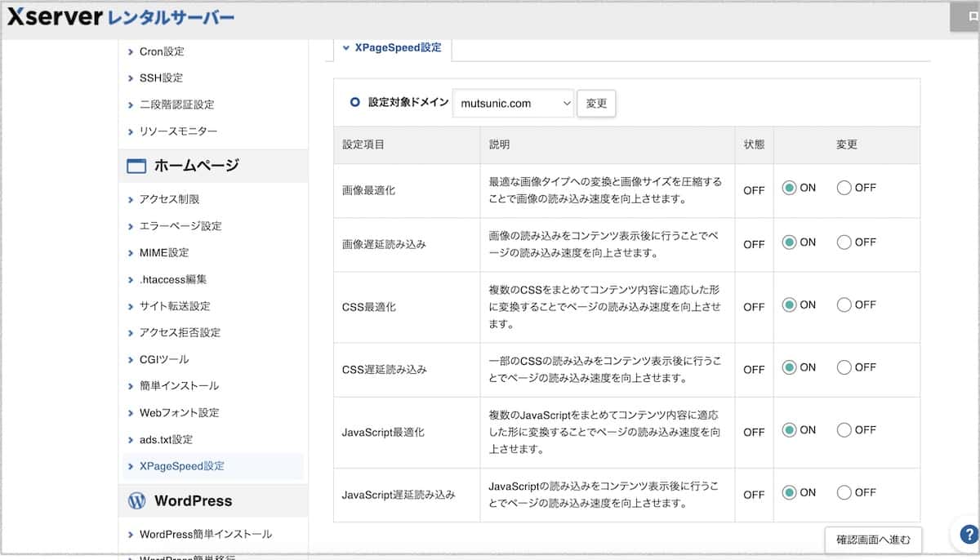Image resolution: width=980 pixels, height=560 pixels.
Task: Click the 確認画面へ進む button
Action: pos(873,540)
